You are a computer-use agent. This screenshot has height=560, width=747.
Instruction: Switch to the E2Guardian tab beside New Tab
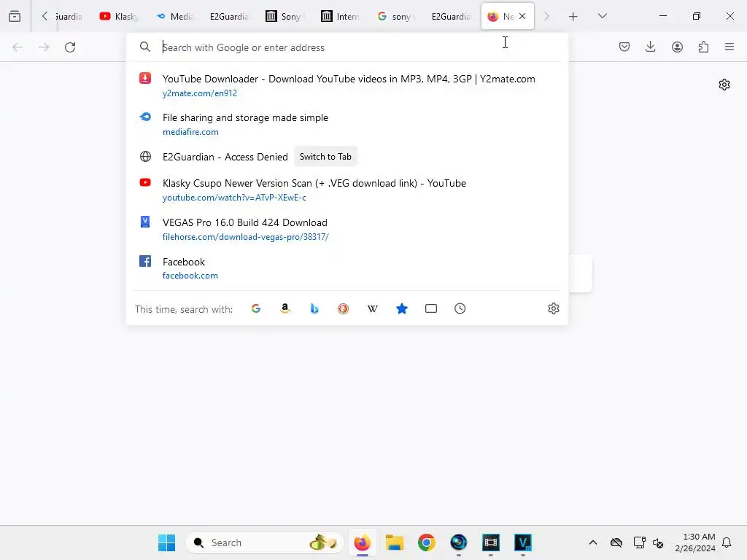451,17
